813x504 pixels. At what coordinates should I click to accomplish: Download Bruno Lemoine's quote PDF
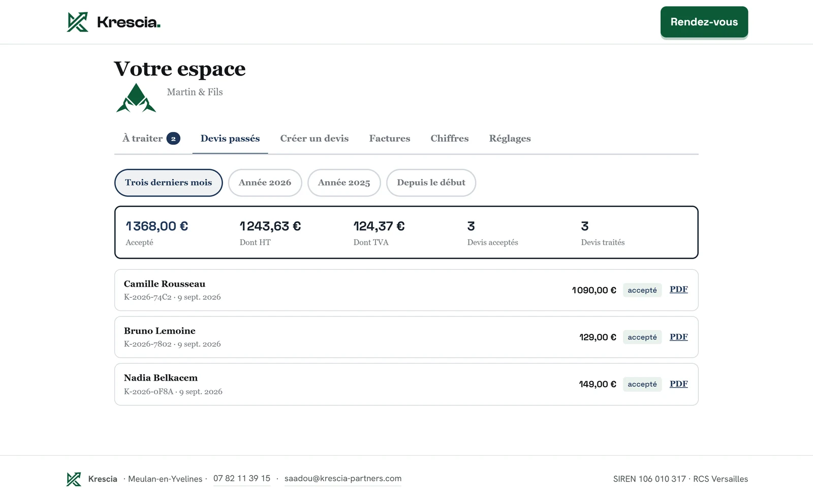tap(678, 337)
